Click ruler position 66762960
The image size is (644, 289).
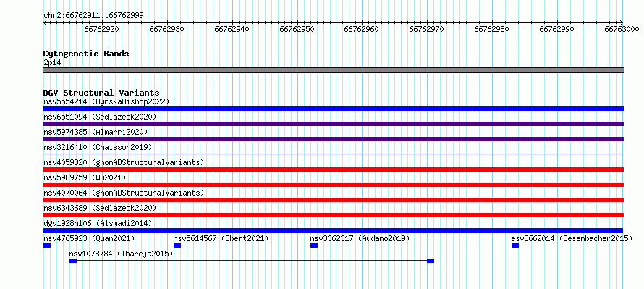click(361, 29)
